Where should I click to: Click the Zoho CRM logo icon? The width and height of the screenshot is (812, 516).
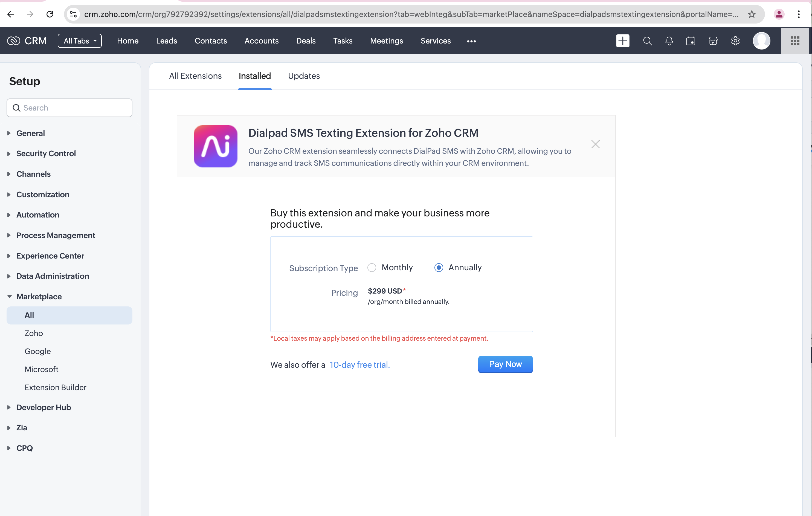point(14,41)
